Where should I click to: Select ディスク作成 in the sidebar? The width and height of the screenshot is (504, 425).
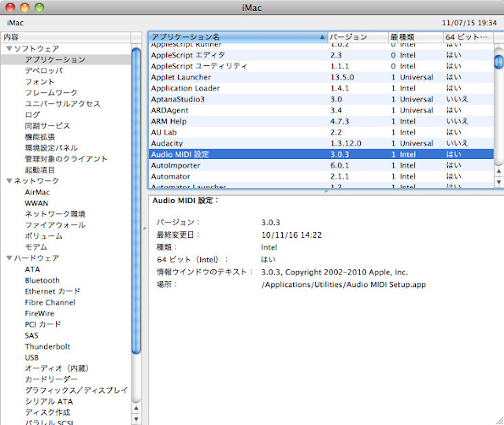coord(47,412)
